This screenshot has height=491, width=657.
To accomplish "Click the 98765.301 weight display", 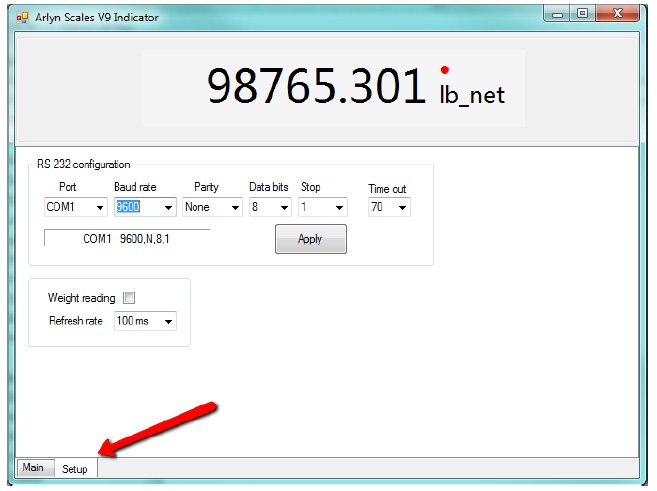I will pos(316,87).
